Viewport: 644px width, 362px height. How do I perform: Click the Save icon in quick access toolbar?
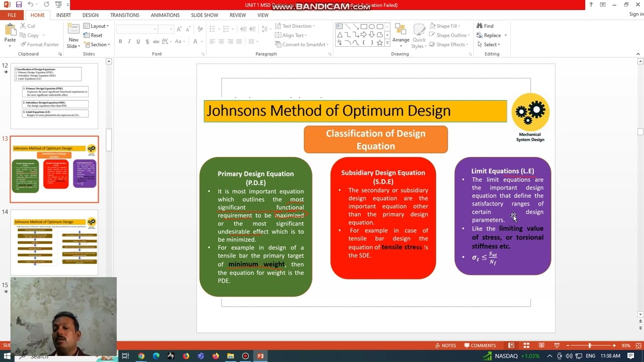pos(19,5)
